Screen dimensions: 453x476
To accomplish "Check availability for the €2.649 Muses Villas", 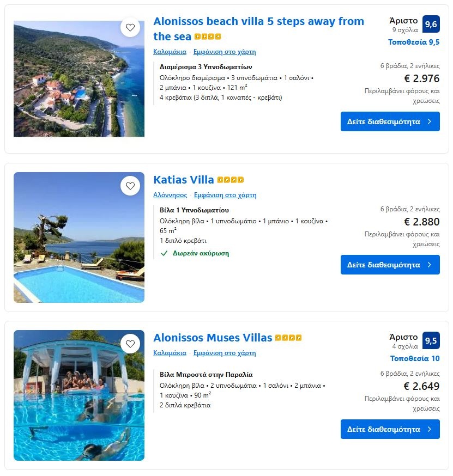I will click(390, 429).
